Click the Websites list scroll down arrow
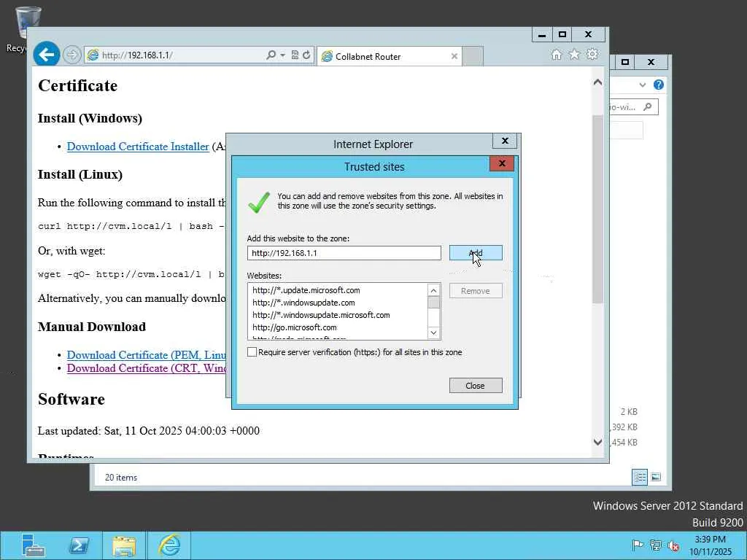 click(433, 332)
